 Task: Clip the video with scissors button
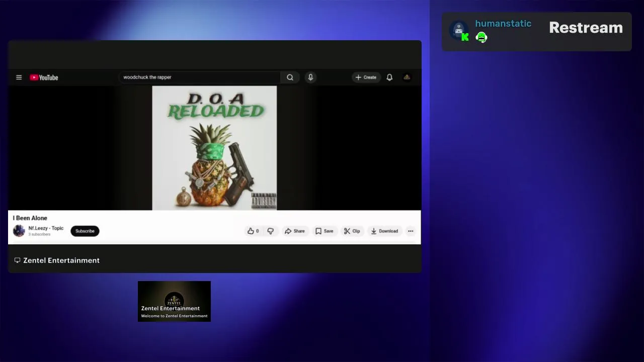tap(352, 231)
